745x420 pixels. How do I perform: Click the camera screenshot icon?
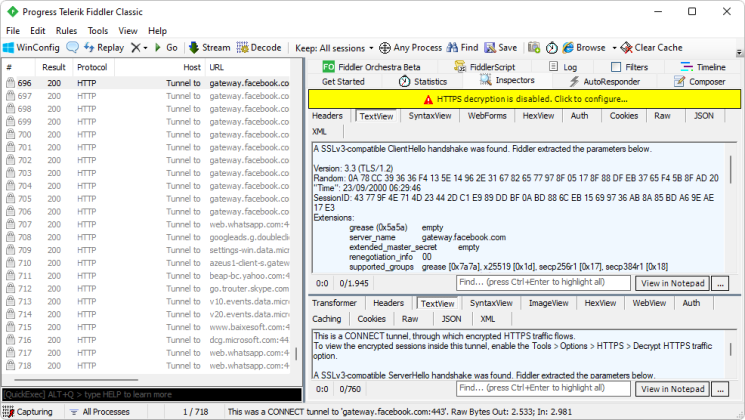[x=534, y=48]
